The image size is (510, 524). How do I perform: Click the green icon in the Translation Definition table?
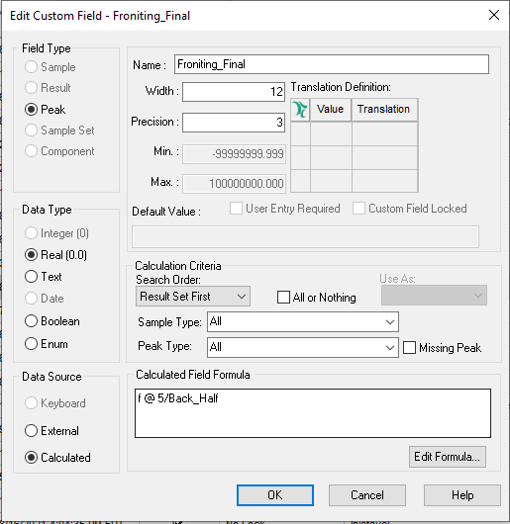300,109
